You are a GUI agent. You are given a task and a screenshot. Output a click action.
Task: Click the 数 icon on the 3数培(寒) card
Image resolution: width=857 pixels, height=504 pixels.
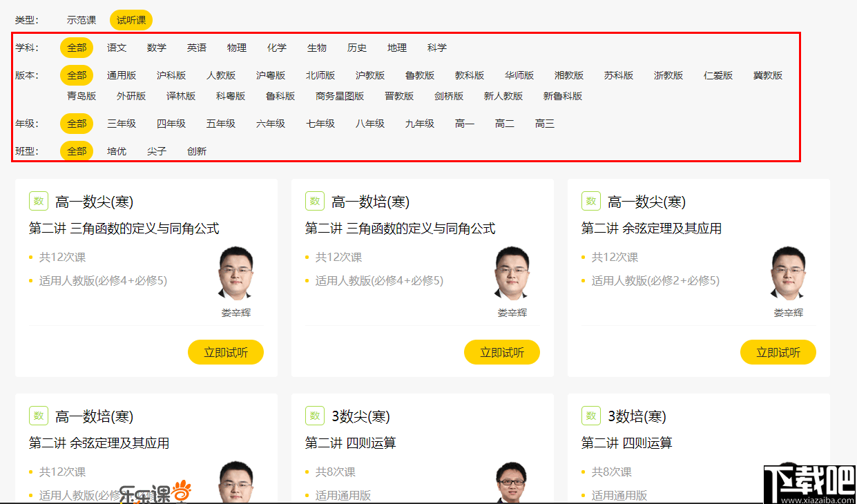(590, 416)
